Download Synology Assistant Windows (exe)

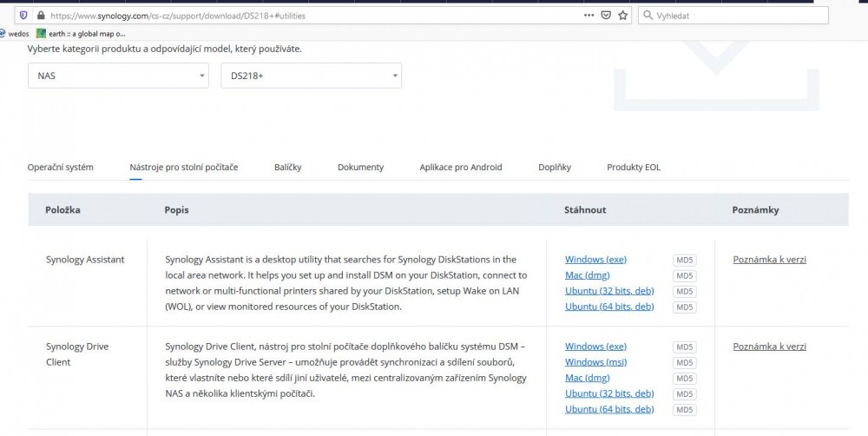[x=595, y=260]
